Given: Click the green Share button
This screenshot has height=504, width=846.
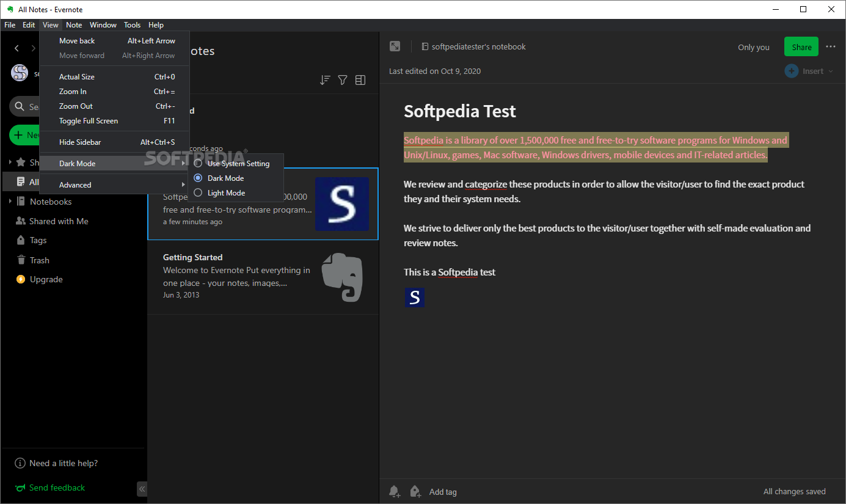Looking at the screenshot, I should click(x=801, y=47).
